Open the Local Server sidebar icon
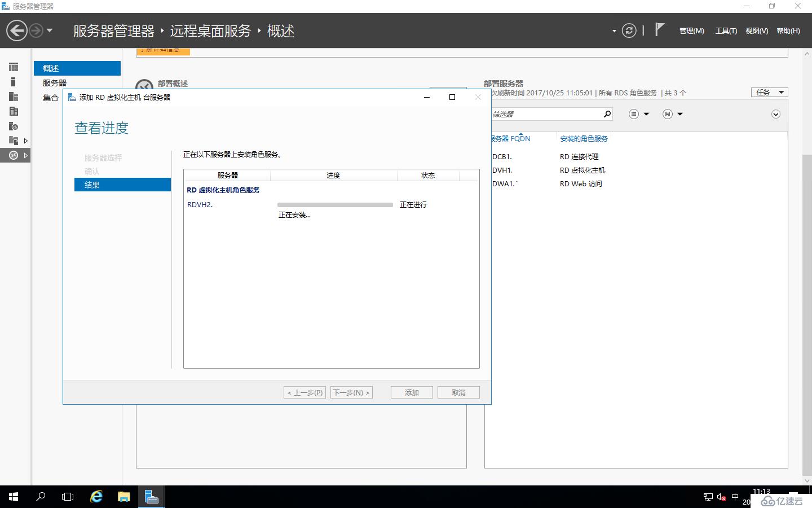The image size is (812, 508). pyautogui.click(x=14, y=82)
